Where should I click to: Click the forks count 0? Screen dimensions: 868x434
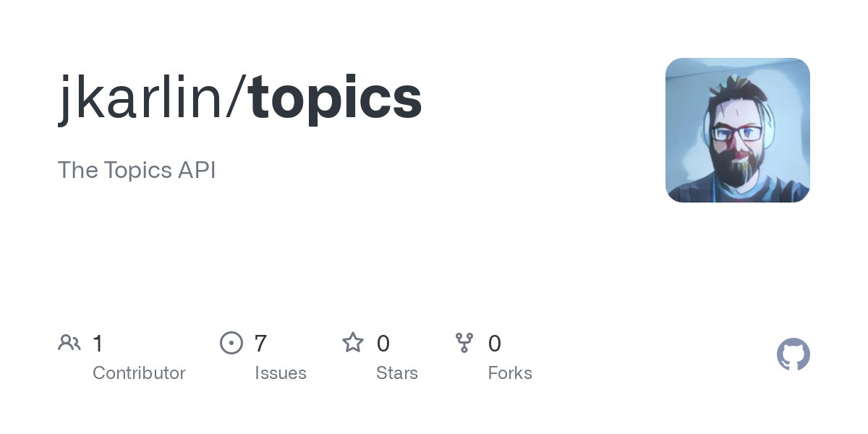point(495,344)
